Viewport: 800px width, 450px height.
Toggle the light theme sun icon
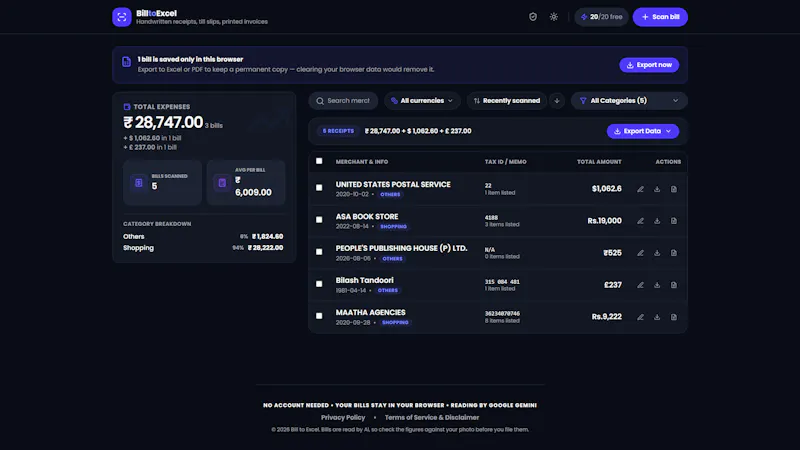[554, 17]
